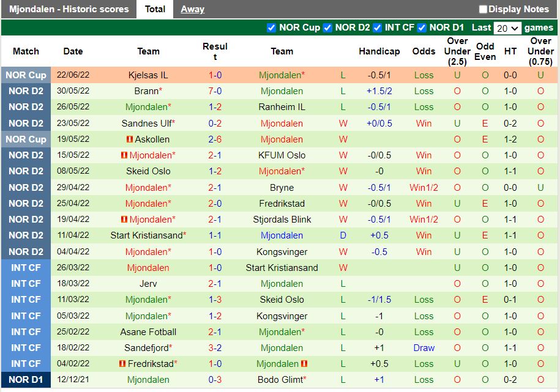Select the NOR D1 match label cell
This screenshot has height=392, width=560.
pos(26,380)
